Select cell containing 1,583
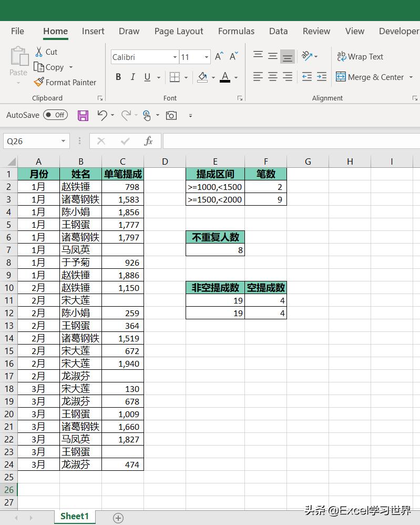The image size is (420, 525). 123,199
